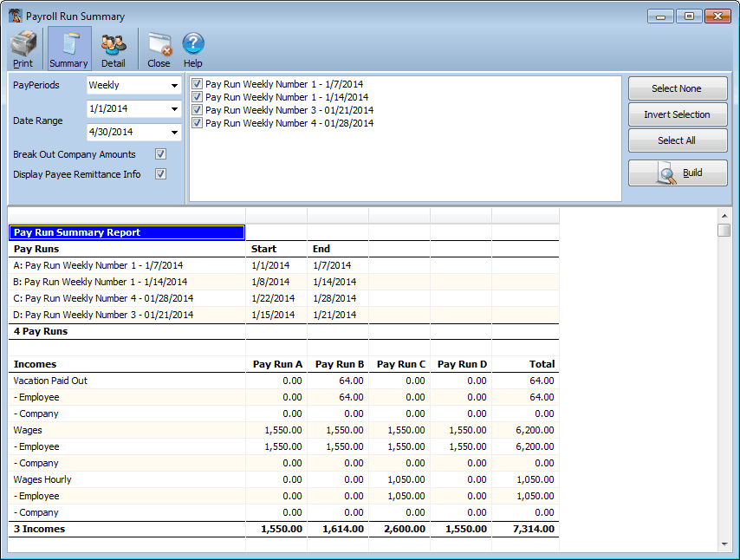The width and height of the screenshot is (740, 560).
Task: Uncheck Pay Run Weekly Number 1 - 1/7/2014
Action: coord(198,84)
